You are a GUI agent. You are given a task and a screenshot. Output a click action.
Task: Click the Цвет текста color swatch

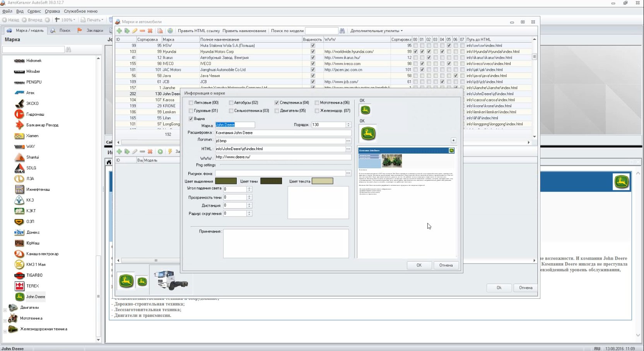coord(322,181)
